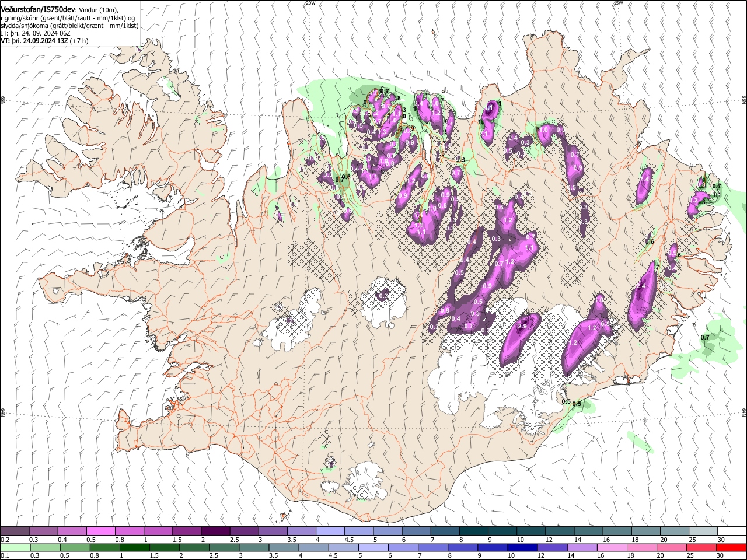Click the Veðurstofan/IS750dev title text
Image resolution: width=747 pixels, height=560 pixels.
pos(38,9)
